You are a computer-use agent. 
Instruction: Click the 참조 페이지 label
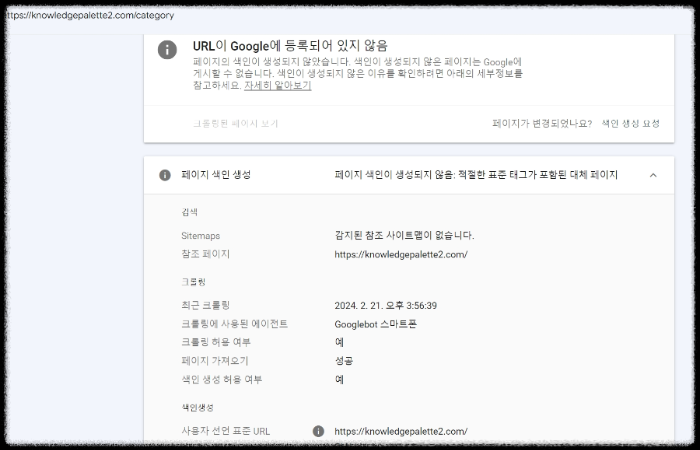click(205, 254)
